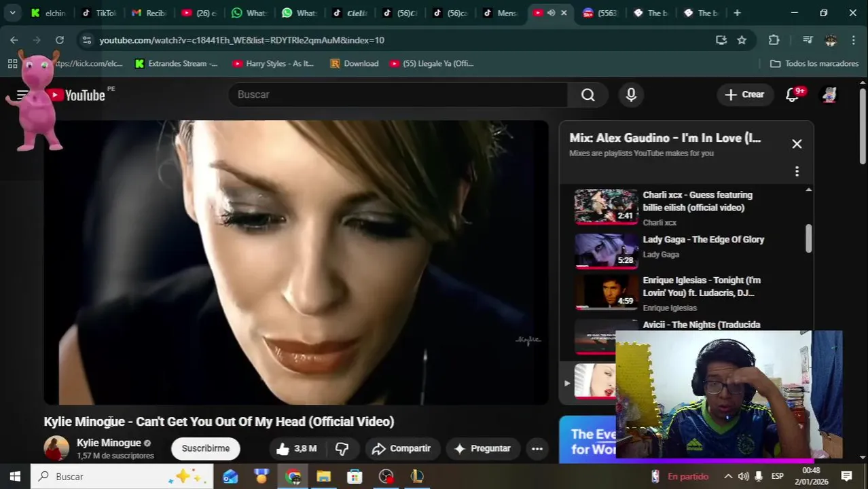Viewport: 868px width, 489px height.
Task: Close the Mix playlist panel
Action: [x=797, y=144]
